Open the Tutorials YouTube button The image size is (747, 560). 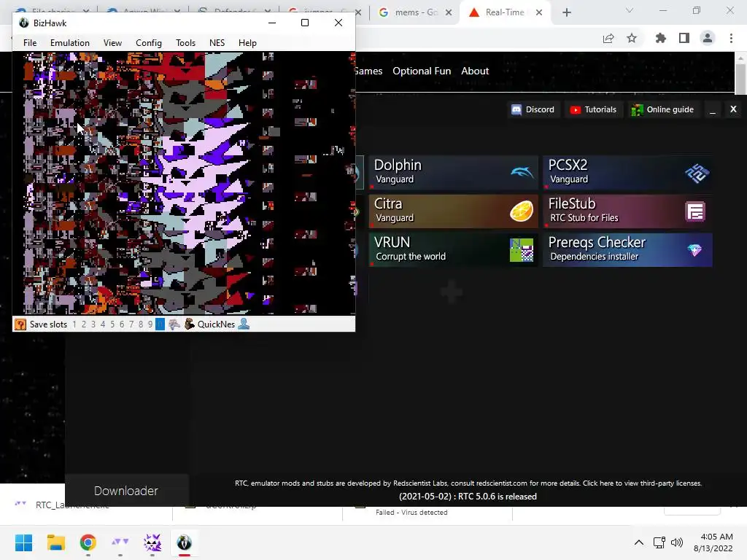594,109
